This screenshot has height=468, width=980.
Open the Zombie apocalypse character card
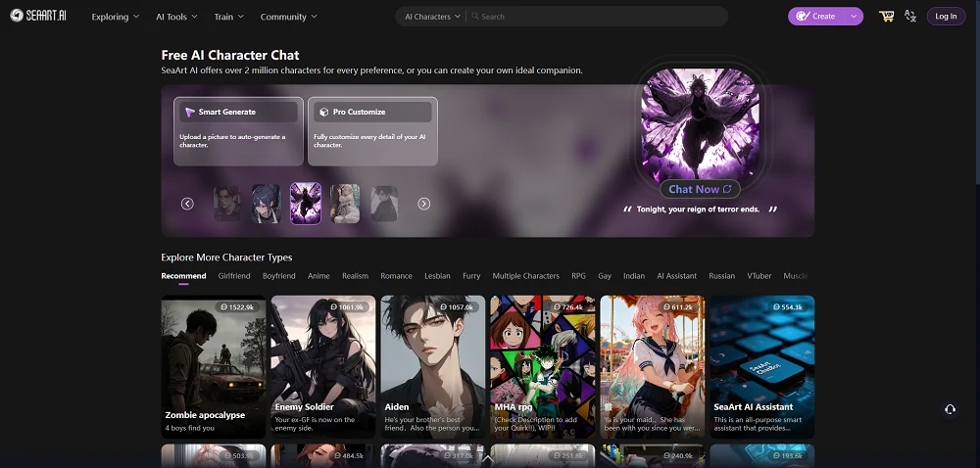pos(213,367)
